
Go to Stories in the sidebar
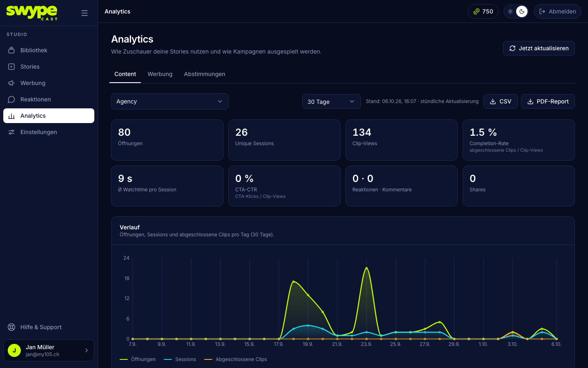point(49,67)
